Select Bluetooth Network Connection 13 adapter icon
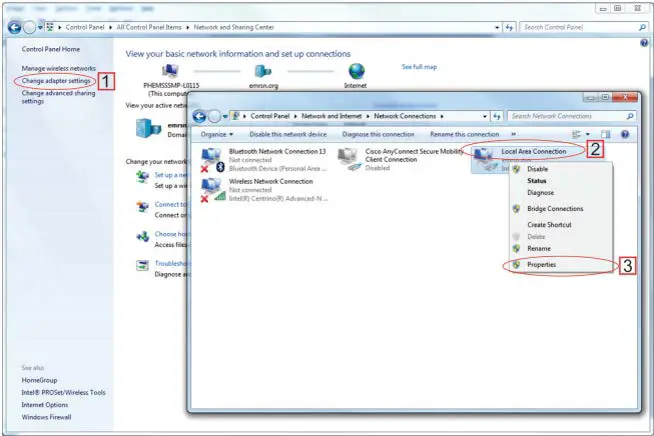654x436 pixels. 212,160
